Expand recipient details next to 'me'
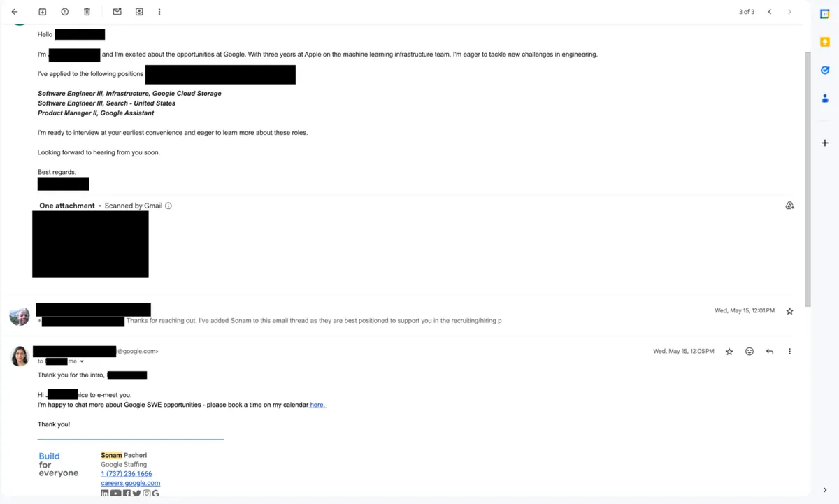Screen dimensions: 839x504 (82, 361)
